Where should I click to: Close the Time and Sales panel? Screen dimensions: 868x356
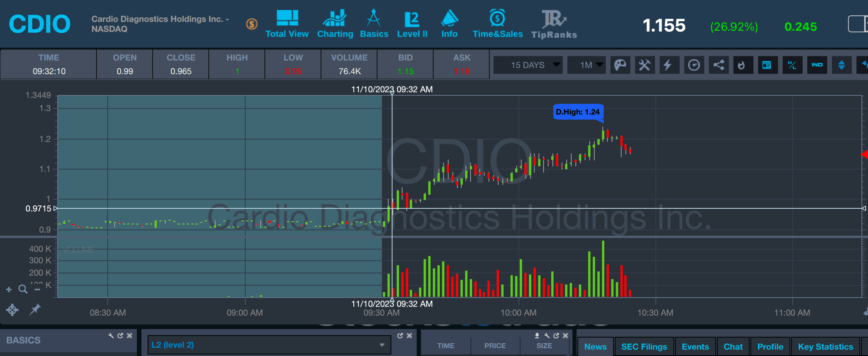pos(565,336)
